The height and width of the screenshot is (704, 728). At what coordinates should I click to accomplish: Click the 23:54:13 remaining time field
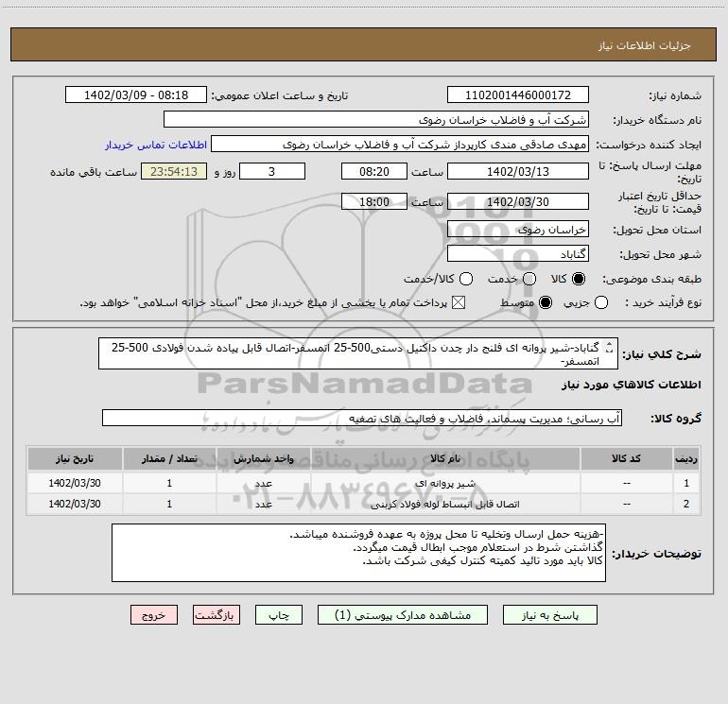[174, 171]
